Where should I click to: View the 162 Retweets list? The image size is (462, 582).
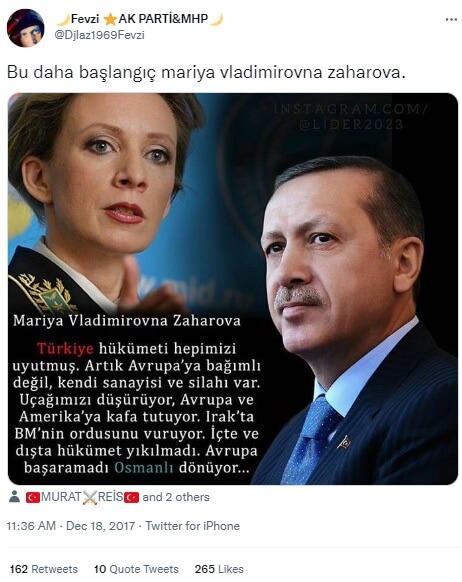point(43,569)
